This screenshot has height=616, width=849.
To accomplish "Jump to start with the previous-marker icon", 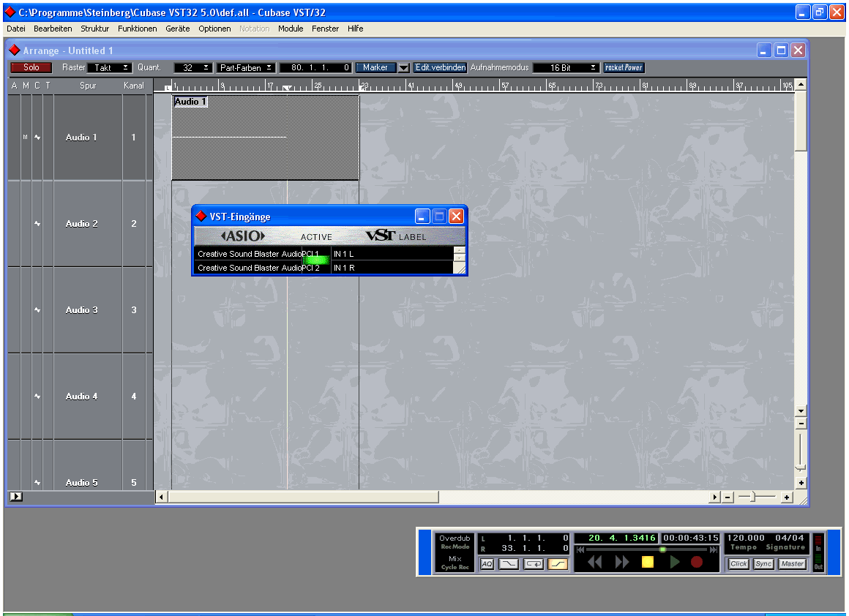I will [580, 549].
